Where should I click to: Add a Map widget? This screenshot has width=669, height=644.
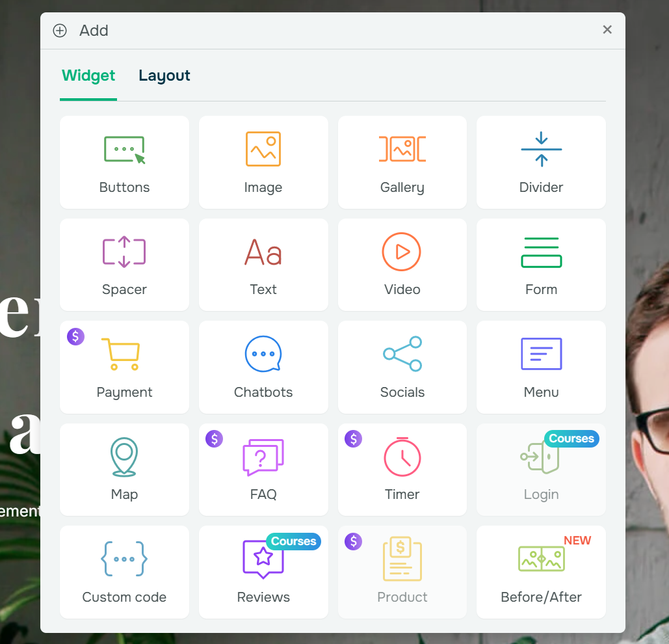124,469
